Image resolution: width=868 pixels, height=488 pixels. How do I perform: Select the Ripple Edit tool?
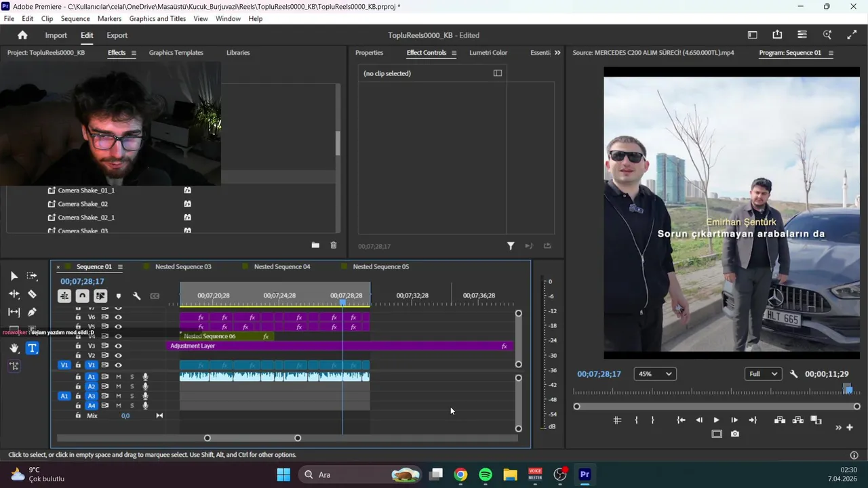point(14,294)
